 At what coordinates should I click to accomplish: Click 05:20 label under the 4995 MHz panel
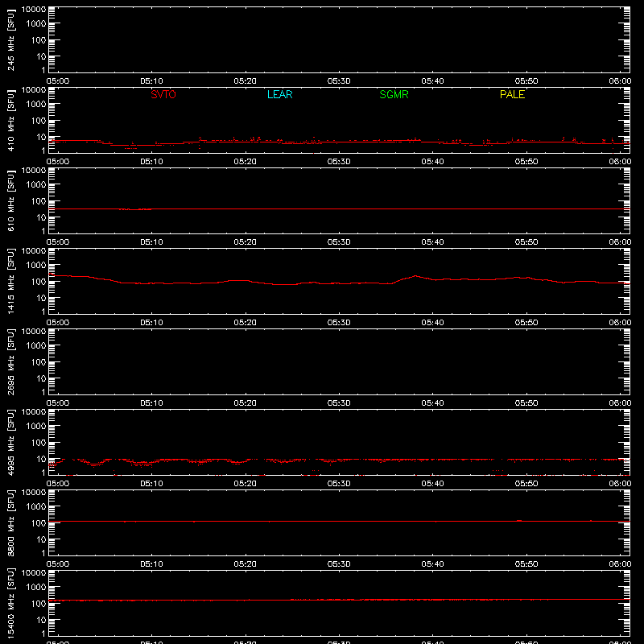pyautogui.click(x=246, y=484)
